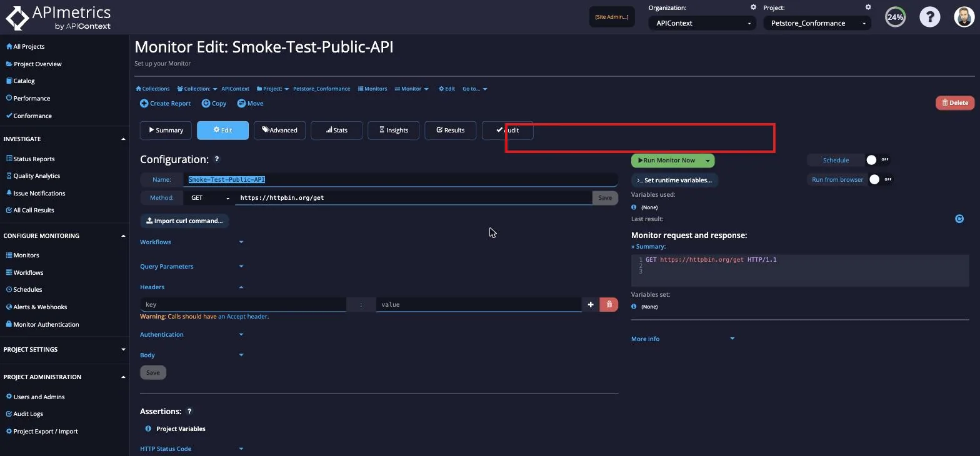
Task: Open Schedules in sidebar
Action: [24, 289]
